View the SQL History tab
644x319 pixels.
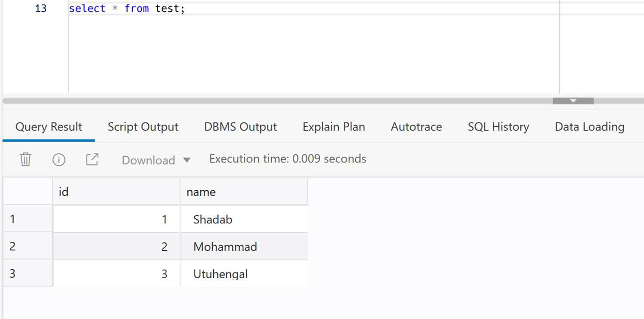pos(498,127)
